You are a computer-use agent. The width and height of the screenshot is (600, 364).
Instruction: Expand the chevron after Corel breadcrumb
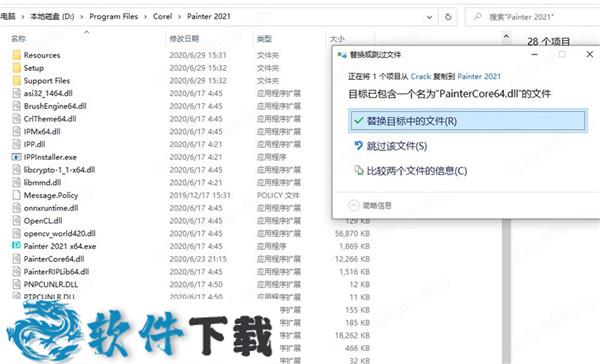tap(179, 16)
